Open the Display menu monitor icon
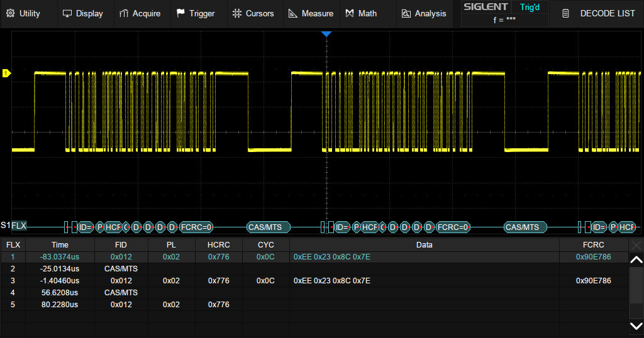644x338 pixels. (x=67, y=13)
